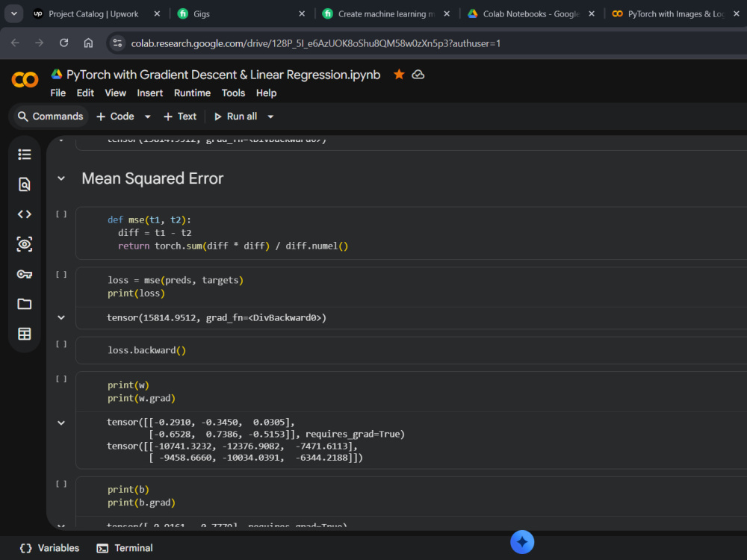Click the def mse(t1, t2) code line
Screen dimensions: 747x560
[x=149, y=220]
